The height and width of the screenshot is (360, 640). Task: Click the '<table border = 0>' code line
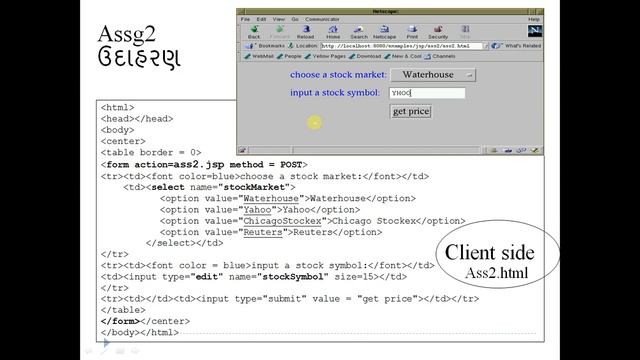point(151,153)
